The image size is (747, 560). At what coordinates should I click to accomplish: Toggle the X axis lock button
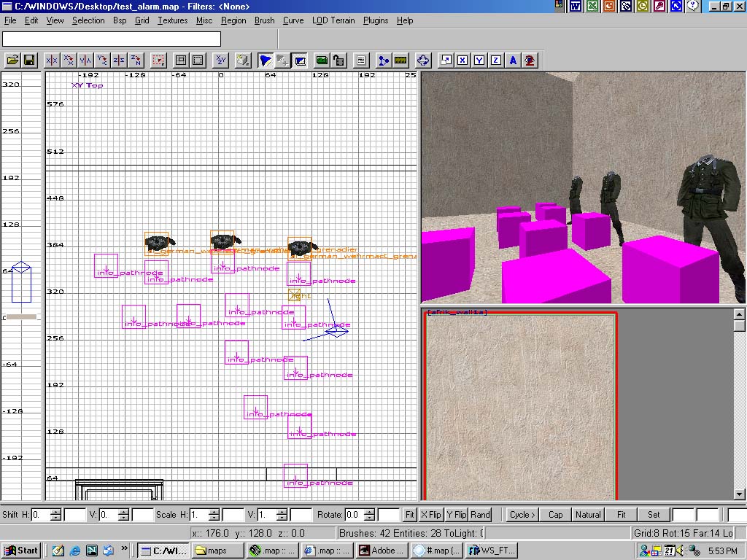click(x=462, y=61)
